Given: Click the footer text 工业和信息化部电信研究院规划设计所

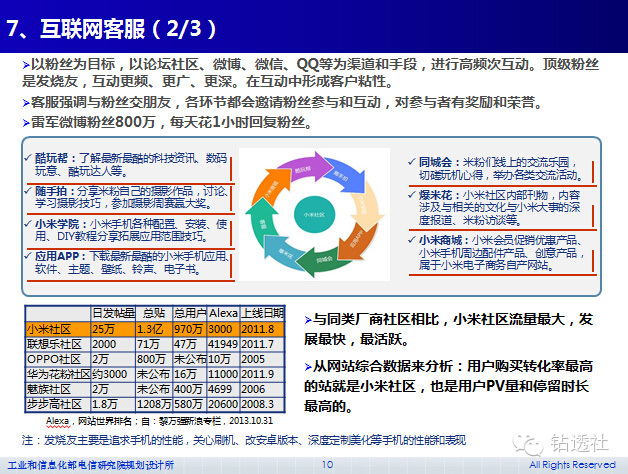Looking at the screenshot, I should [x=91, y=465].
